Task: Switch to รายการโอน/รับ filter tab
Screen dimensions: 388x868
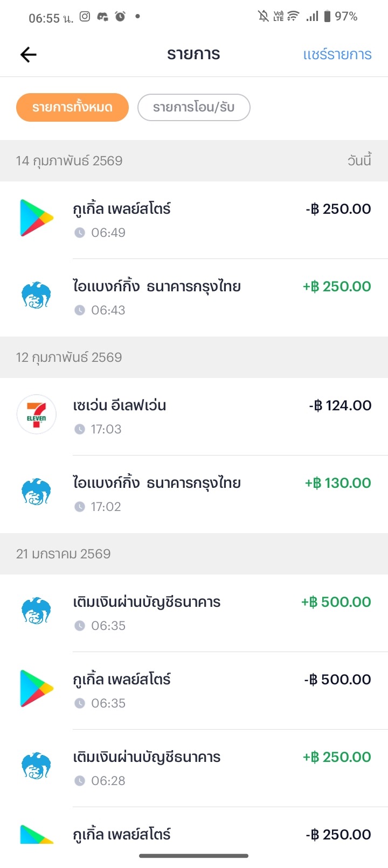Action: pos(194,107)
